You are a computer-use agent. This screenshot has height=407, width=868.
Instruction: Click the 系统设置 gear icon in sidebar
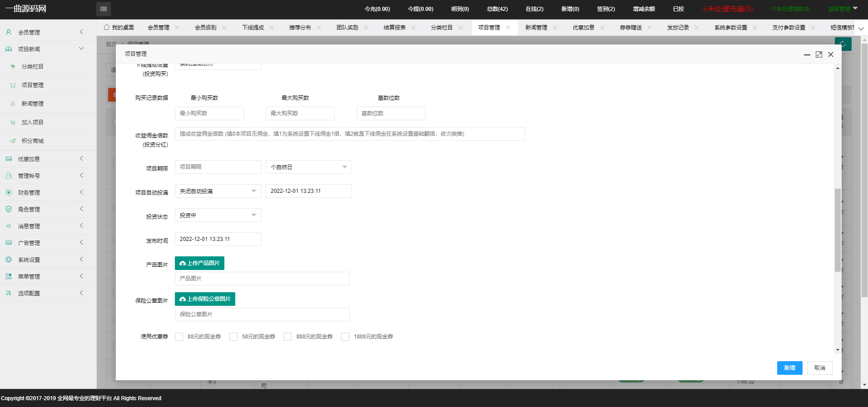(9, 260)
